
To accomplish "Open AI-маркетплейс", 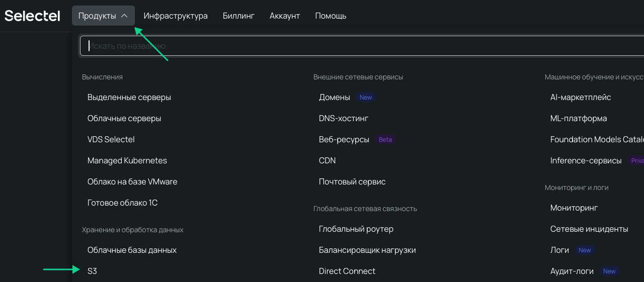I will [x=581, y=97].
